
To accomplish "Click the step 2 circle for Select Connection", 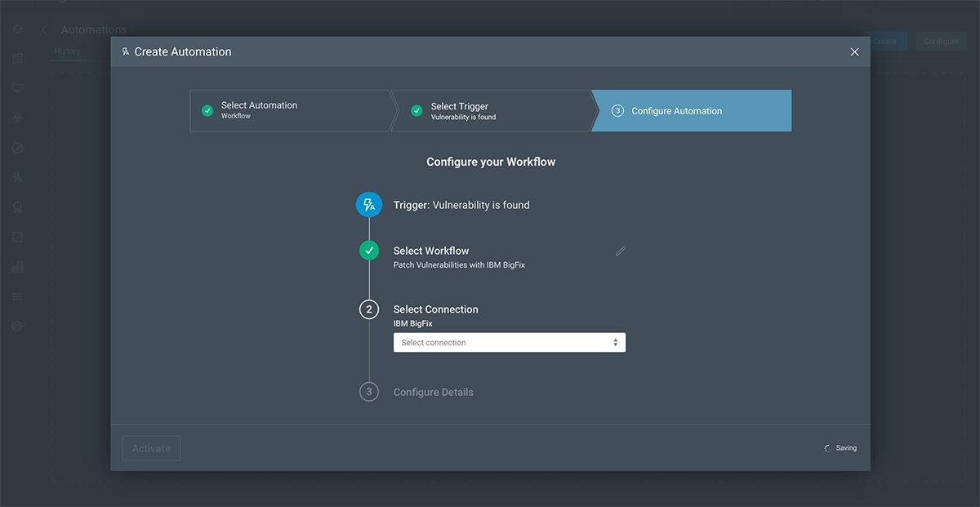I will (369, 309).
